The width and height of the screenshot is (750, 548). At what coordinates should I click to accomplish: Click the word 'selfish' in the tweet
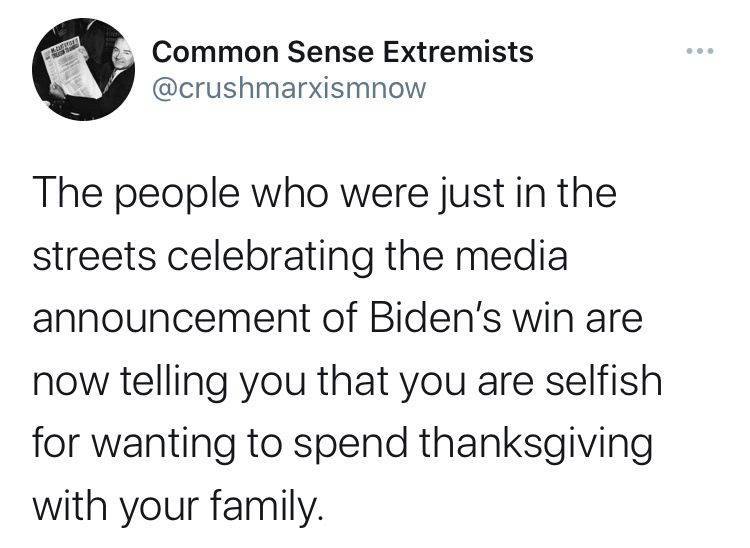pyautogui.click(x=604, y=380)
